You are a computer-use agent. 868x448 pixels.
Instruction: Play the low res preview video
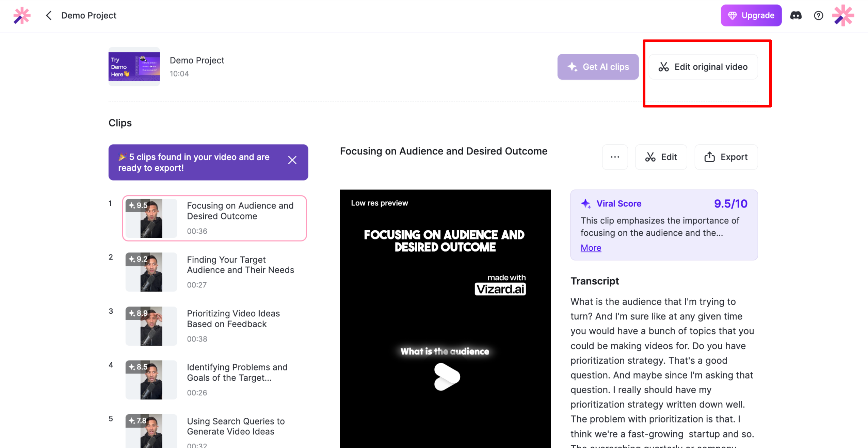[447, 377]
